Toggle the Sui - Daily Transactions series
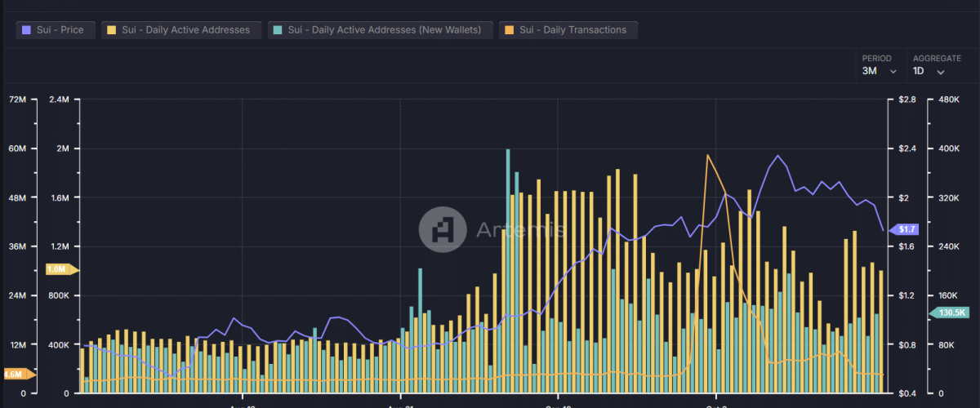Viewport: 980px width, 408px height. 572,30
